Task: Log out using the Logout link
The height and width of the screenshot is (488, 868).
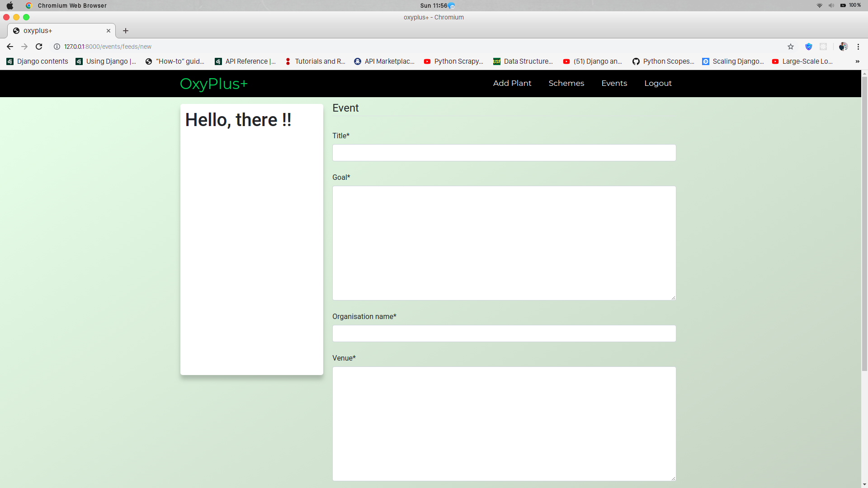Action: tap(658, 83)
